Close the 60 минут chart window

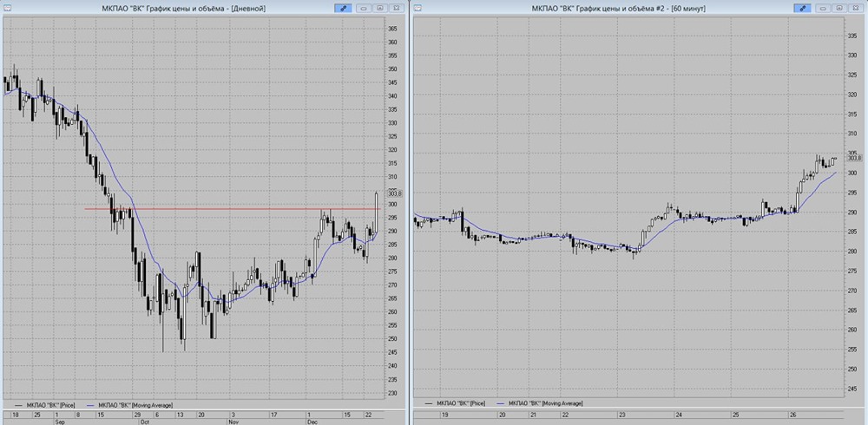857,8
